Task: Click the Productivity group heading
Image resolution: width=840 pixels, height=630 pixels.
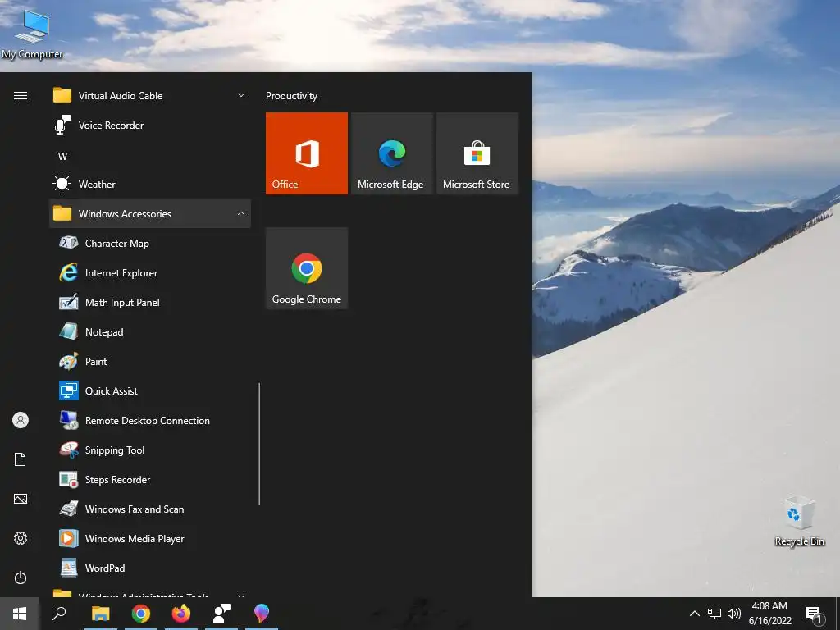Action: pyautogui.click(x=291, y=96)
